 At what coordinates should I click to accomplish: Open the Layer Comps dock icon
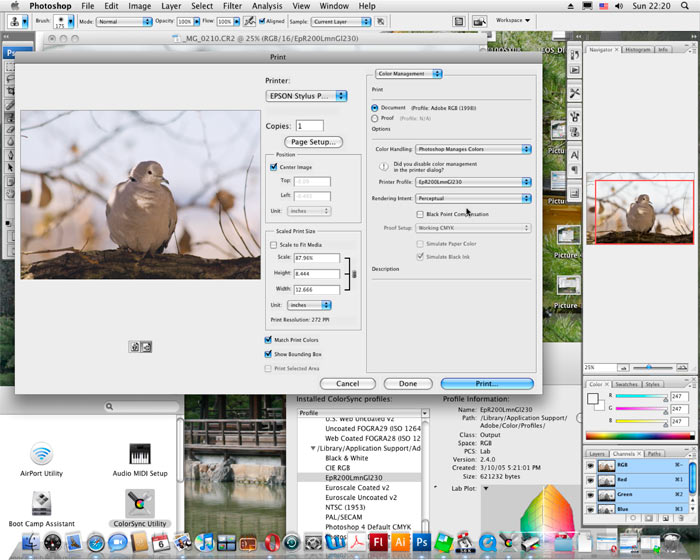(x=575, y=193)
